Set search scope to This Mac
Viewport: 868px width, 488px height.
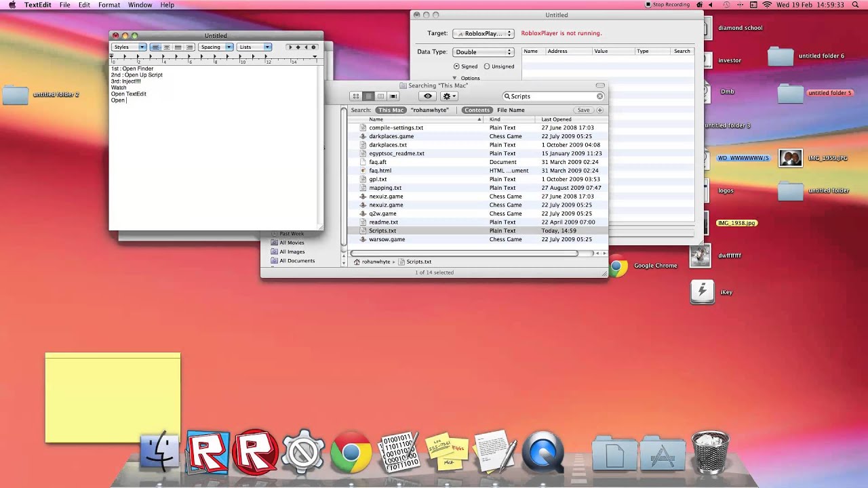[391, 110]
